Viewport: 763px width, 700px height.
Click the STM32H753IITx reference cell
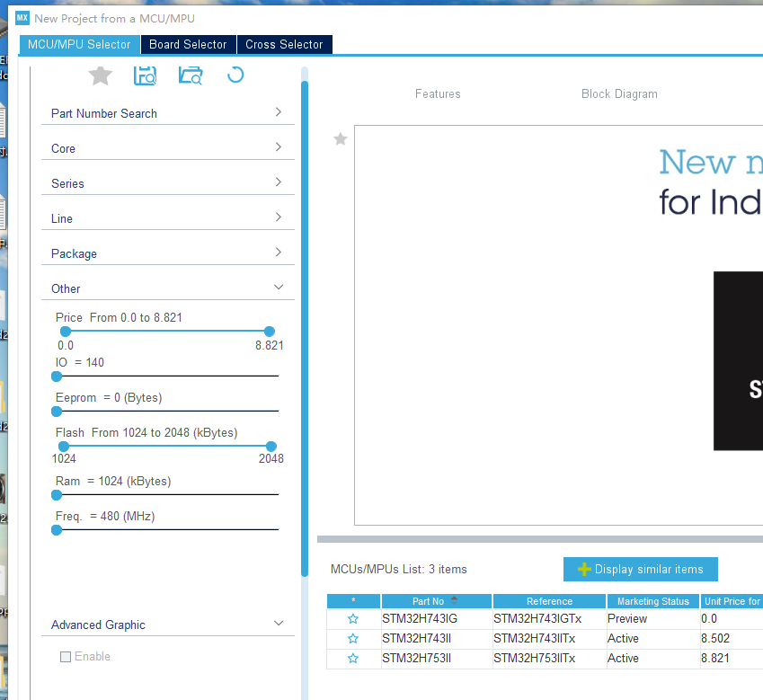pyautogui.click(x=549, y=658)
